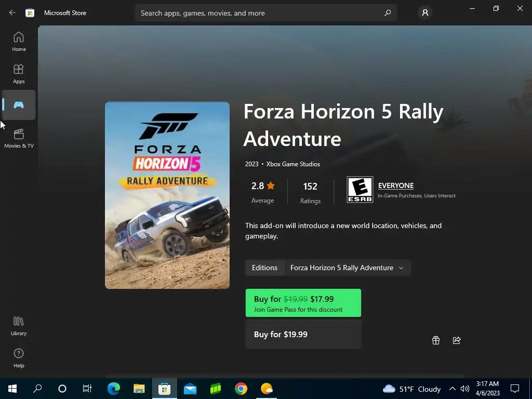Click Buy for $19.99 button
532x399 pixels.
pyautogui.click(x=303, y=334)
